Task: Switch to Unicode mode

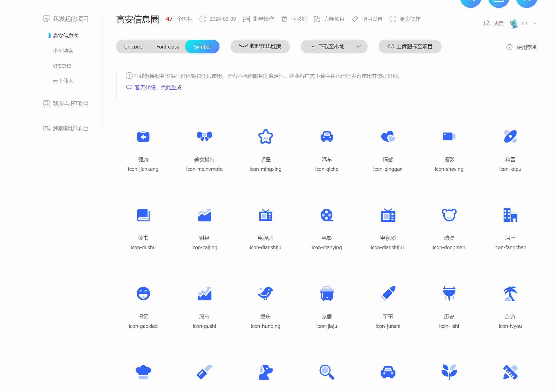Action: pos(133,47)
